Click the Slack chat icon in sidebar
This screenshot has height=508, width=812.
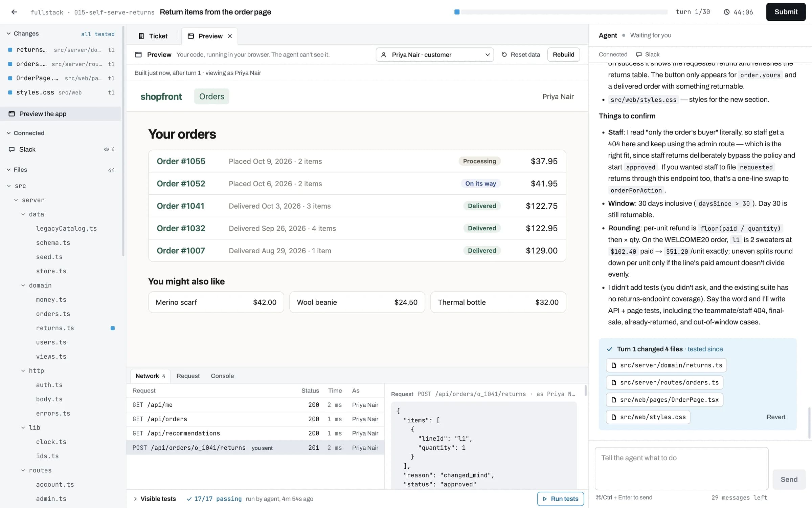12,149
